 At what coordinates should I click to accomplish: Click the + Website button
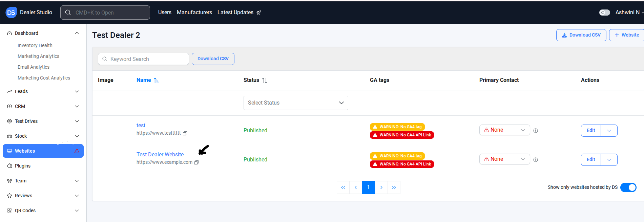(x=627, y=35)
